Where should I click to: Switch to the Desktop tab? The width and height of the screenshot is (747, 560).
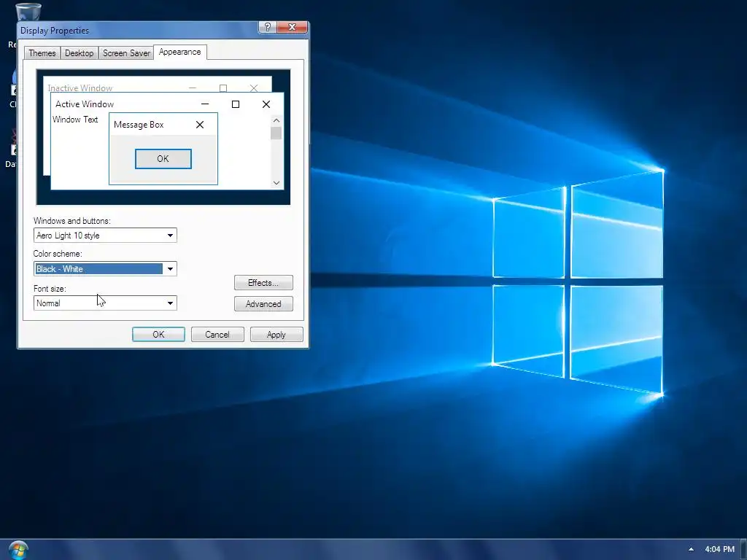(79, 52)
